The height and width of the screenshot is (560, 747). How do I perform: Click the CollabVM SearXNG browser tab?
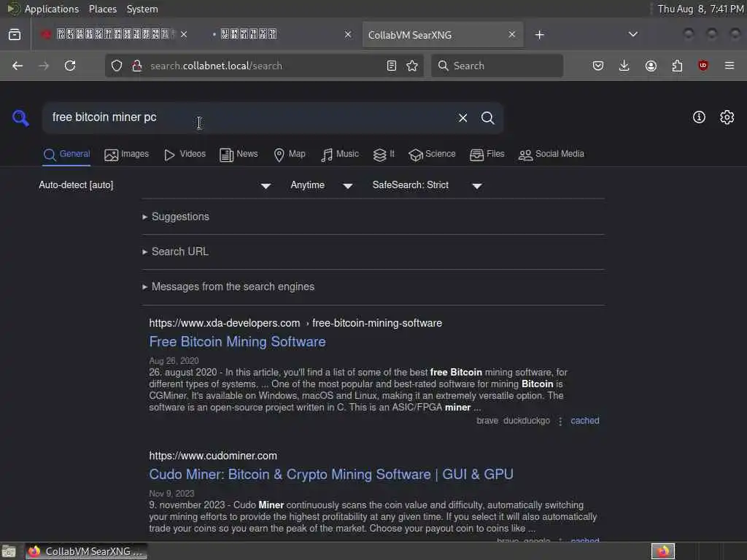pos(443,34)
